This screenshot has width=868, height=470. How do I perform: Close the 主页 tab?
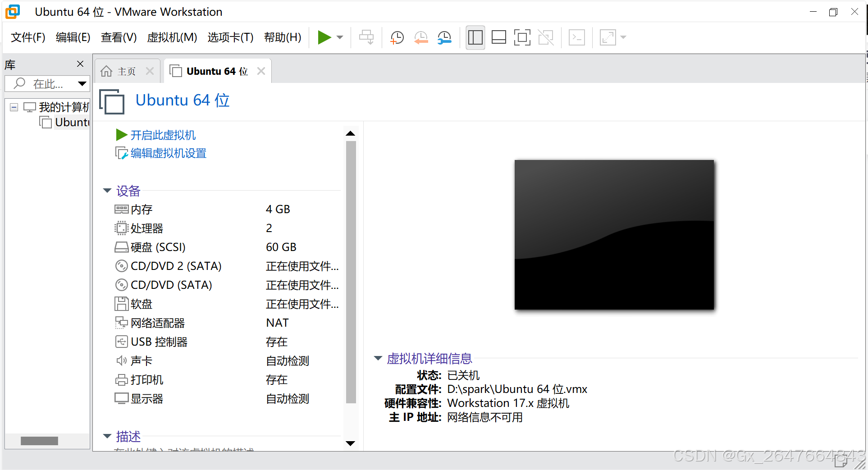150,71
